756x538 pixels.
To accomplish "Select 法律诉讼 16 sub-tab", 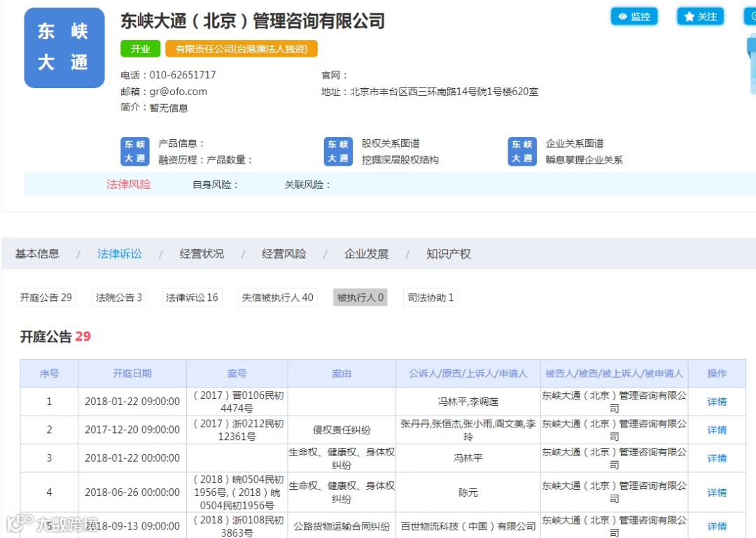I will click(x=192, y=297).
